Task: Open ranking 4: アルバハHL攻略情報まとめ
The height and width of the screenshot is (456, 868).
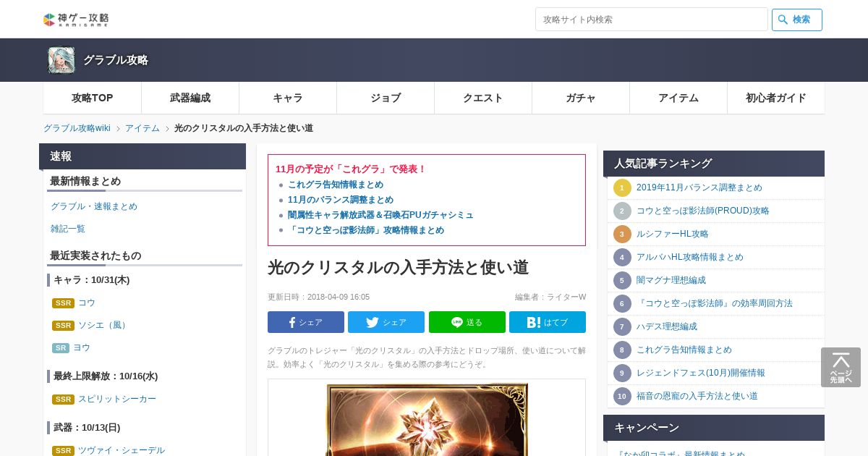Action: [690, 257]
